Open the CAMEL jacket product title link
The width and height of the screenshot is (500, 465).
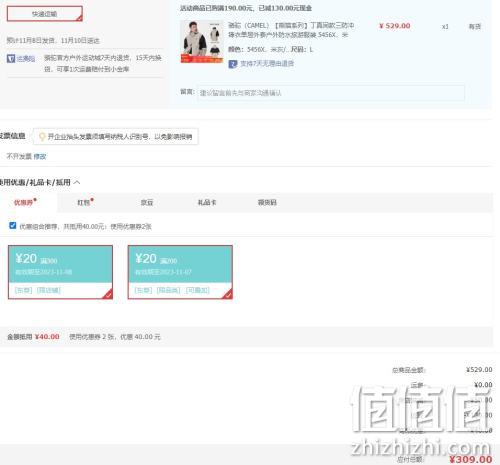click(x=291, y=30)
